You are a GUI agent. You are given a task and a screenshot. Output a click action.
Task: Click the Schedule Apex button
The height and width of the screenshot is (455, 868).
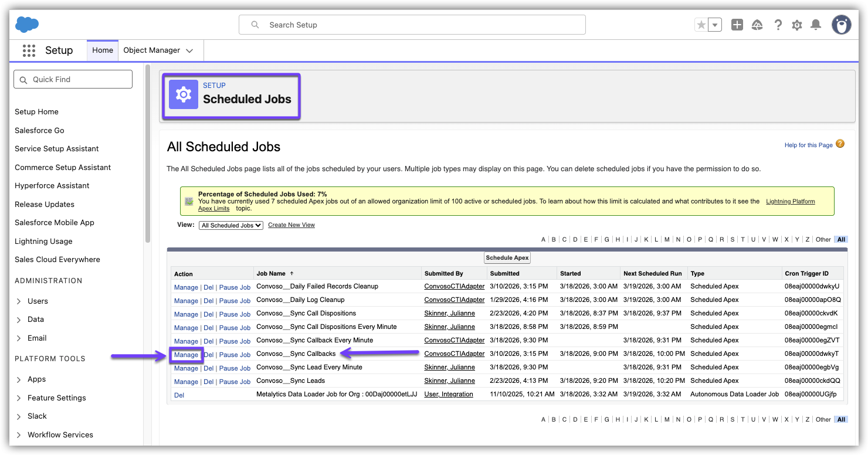click(x=507, y=258)
